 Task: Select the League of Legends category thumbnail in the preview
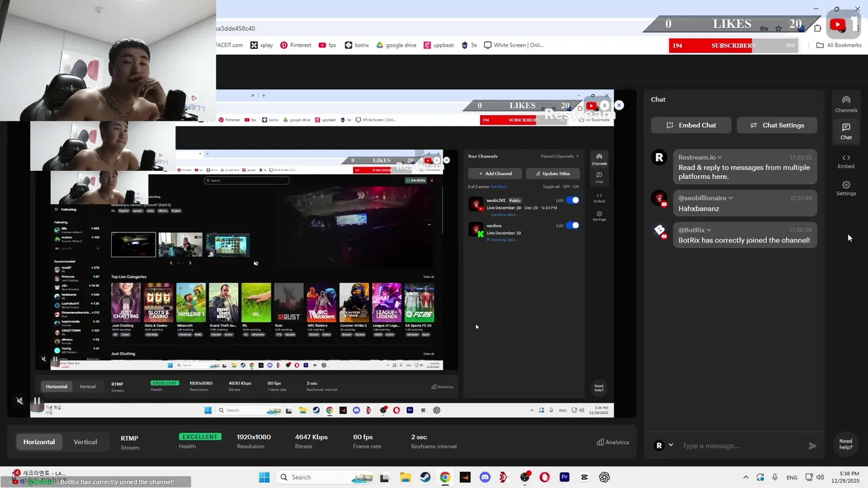pos(387,302)
